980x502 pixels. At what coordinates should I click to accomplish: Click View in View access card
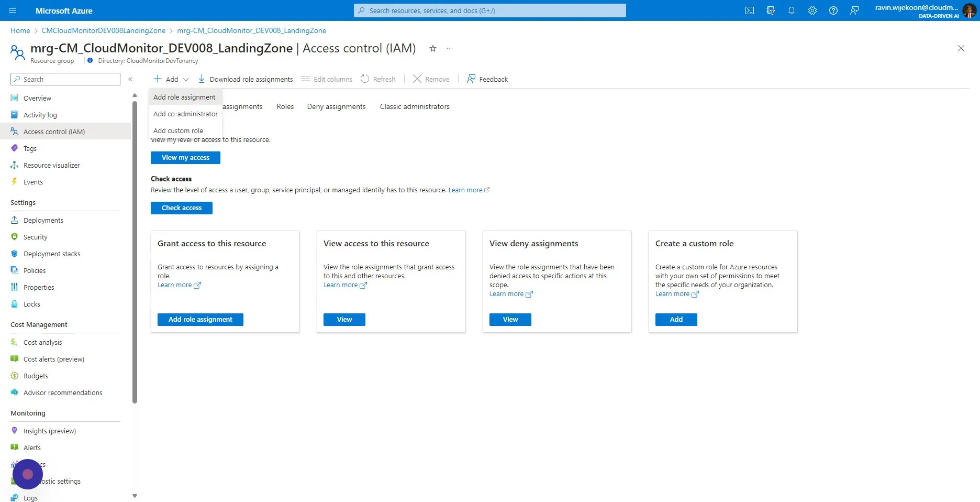point(344,320)
